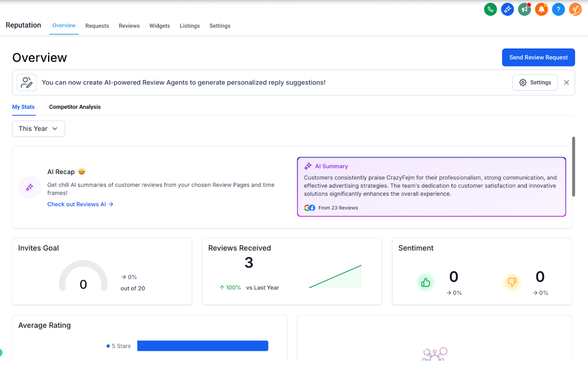The image size is (588, 365).
Task: Follow the Check out Reviews AI link
Action: (80, 204)
